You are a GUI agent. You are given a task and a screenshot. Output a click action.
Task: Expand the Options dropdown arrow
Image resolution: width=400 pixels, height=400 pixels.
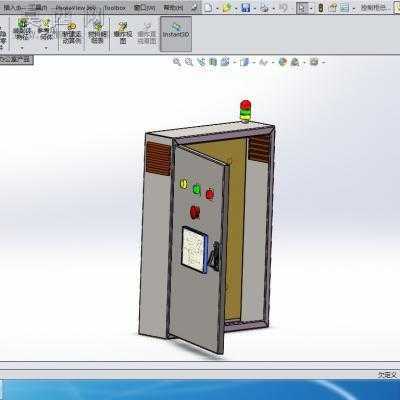pos(354,8)
